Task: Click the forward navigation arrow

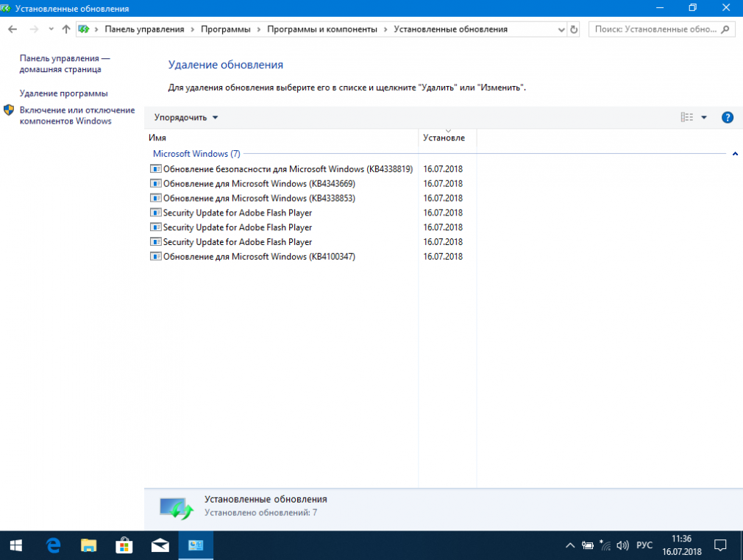Action: (34, 29)
